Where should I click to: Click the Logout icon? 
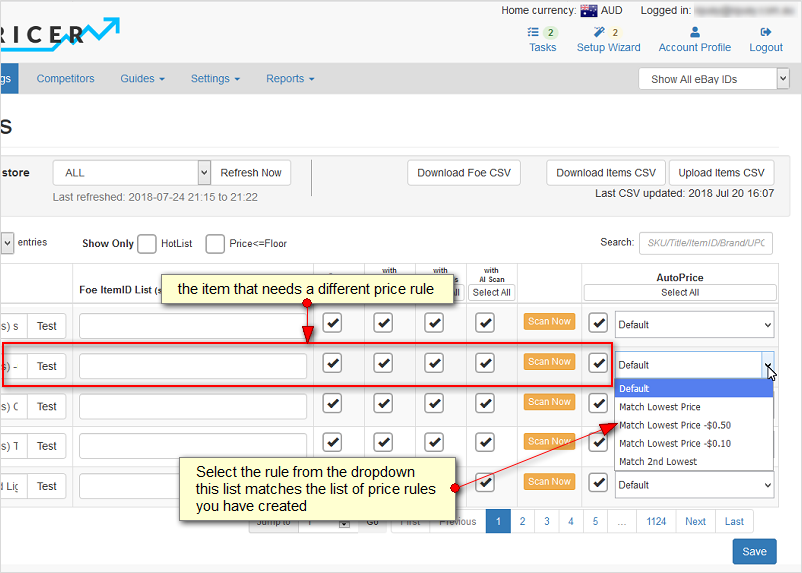point(766,33)
